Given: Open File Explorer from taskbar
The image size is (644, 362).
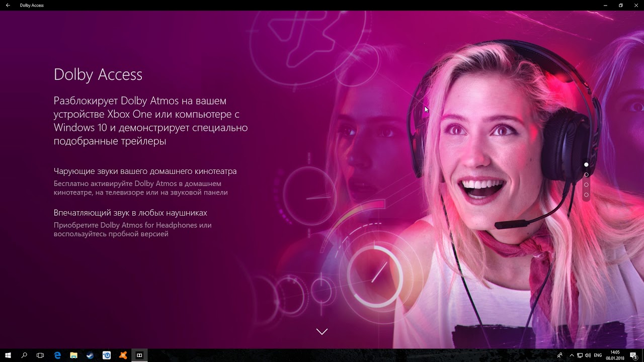Looking at the screenshot, I should (73, 355).
